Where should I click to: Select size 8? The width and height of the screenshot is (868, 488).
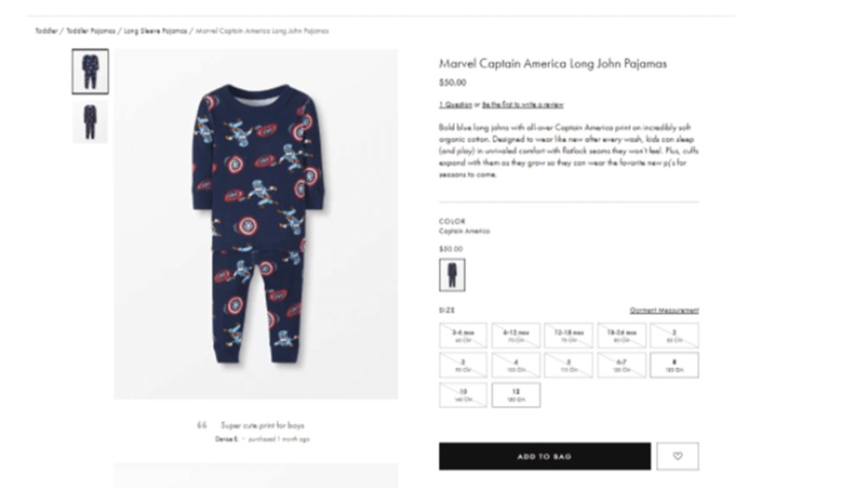[x=674, y=365]
